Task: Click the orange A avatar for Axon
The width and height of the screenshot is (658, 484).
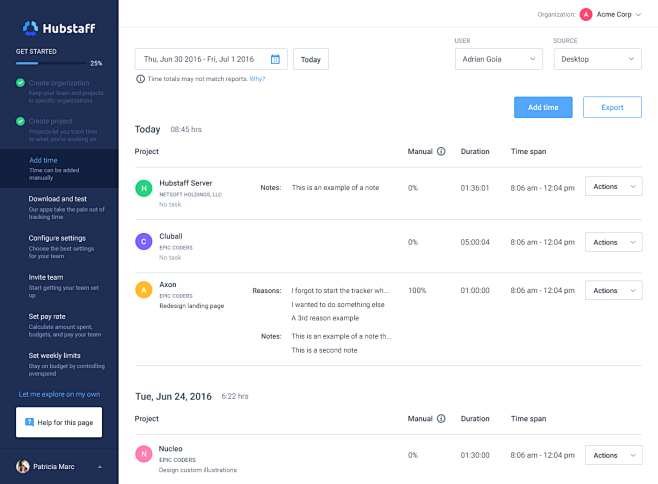Action: (x=144, y=290)
